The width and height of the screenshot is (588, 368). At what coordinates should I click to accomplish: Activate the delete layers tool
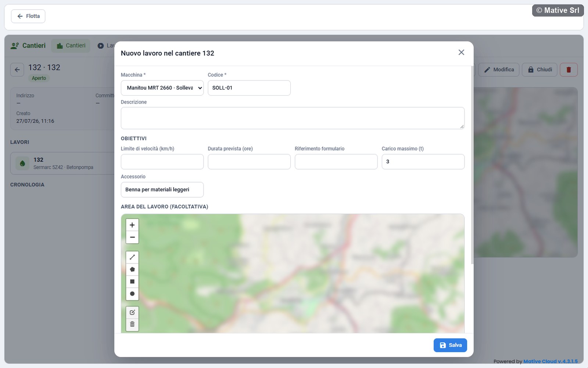click(132, 324)
